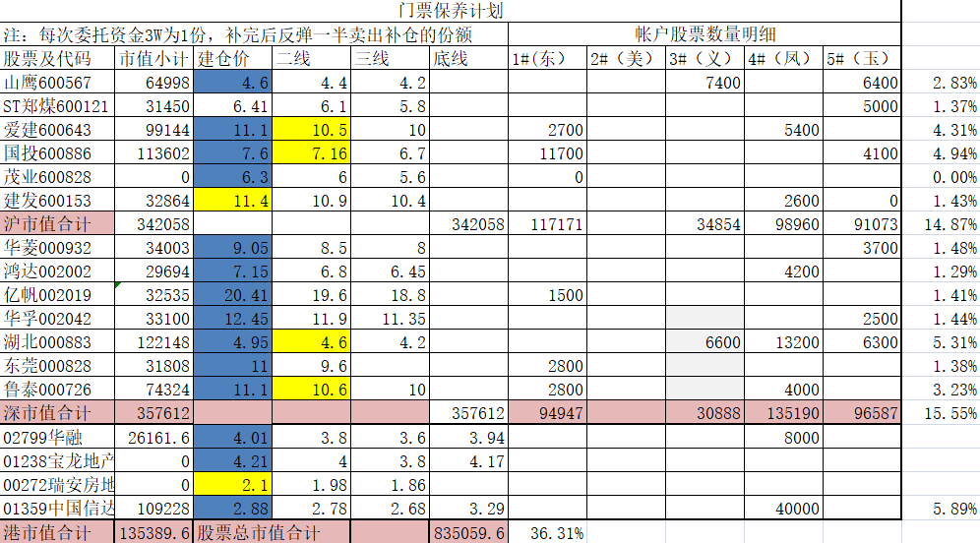Select the 底线 header cell

pyautogui.click(x=468, y=59)
